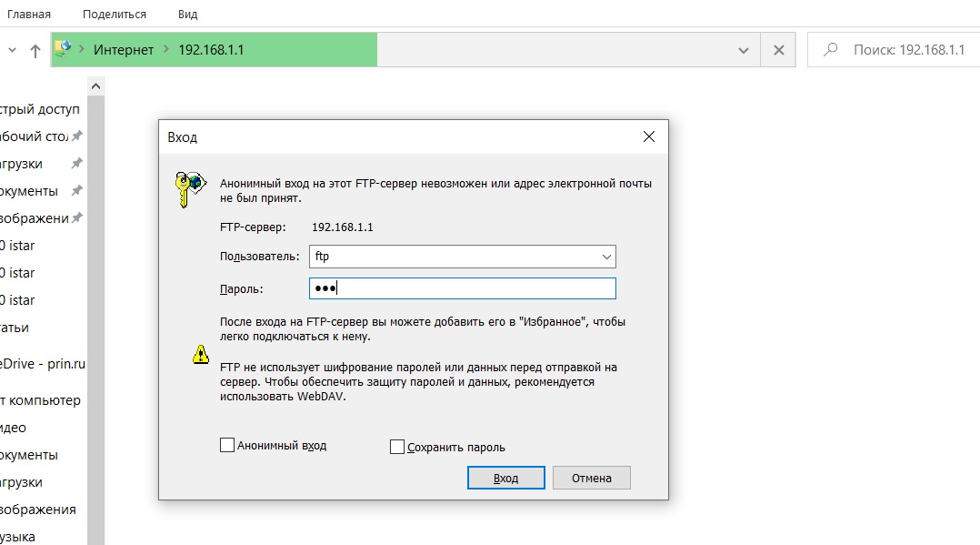Image resolution: width=980 pixels, height=545 pixels.
Task: Open the Вид ribbon tab
Action: click(x=187, y=14)
